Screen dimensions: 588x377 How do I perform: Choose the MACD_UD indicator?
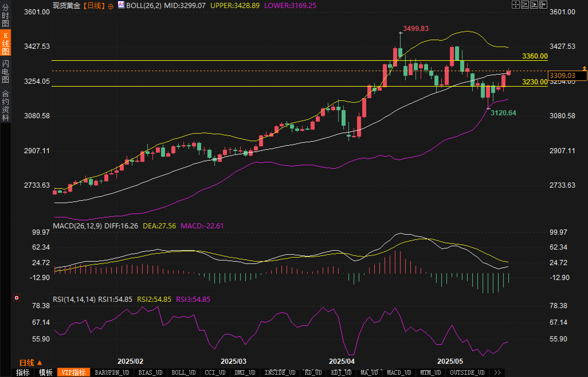tap(399, 372)
